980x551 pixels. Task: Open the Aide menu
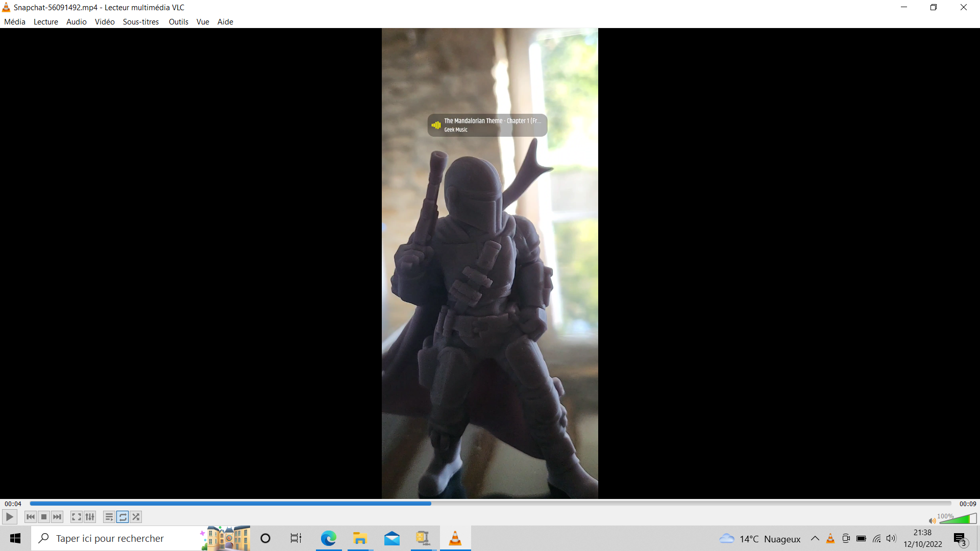click(225, 21)
